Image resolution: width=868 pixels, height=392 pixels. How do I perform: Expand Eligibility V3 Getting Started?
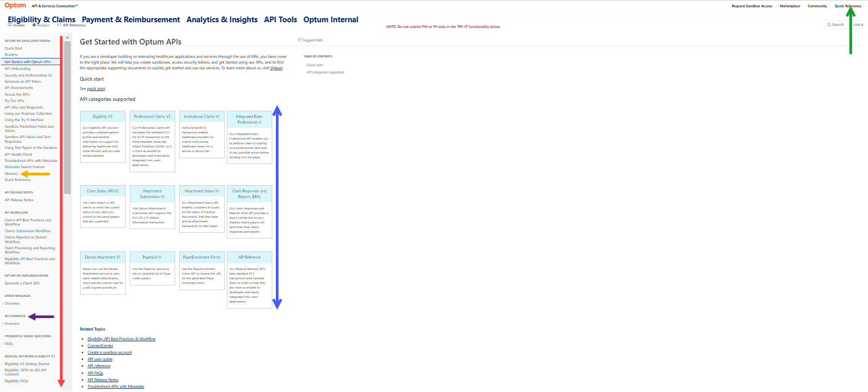pos(27,364)
